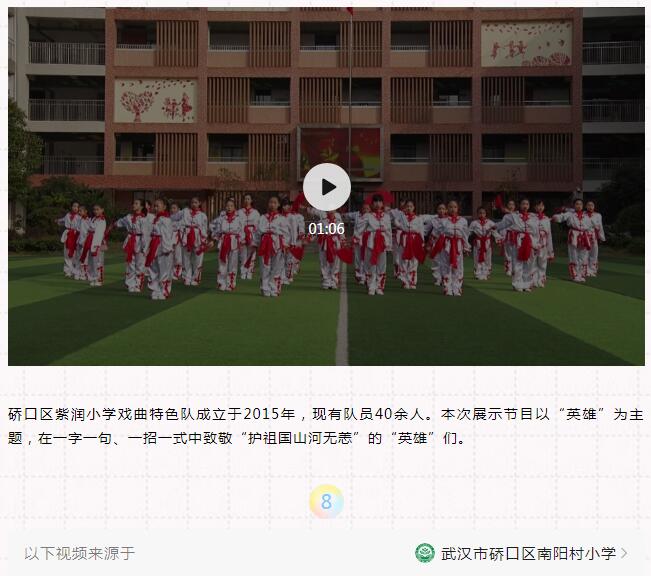651x576 pixels.
Task: Click the top-right paper-cut mural in the video
Action: pyautogui.click(x=526, y=44)
